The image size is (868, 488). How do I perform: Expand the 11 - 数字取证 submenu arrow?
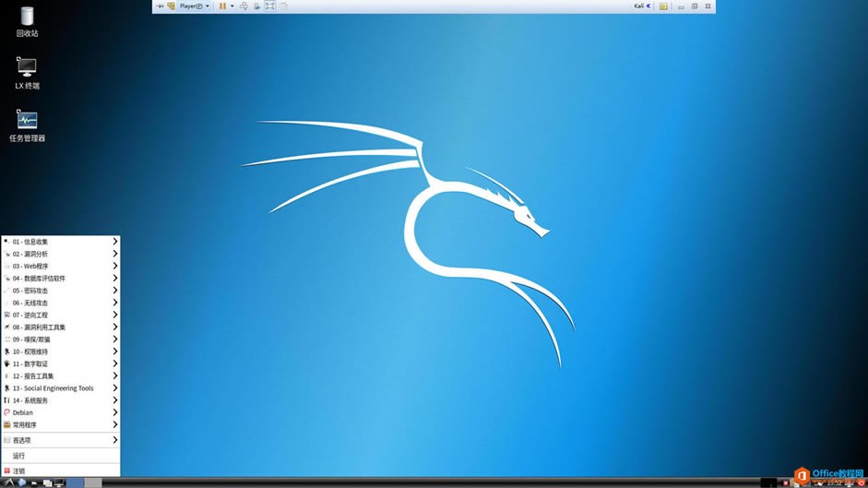click(115, 363)
